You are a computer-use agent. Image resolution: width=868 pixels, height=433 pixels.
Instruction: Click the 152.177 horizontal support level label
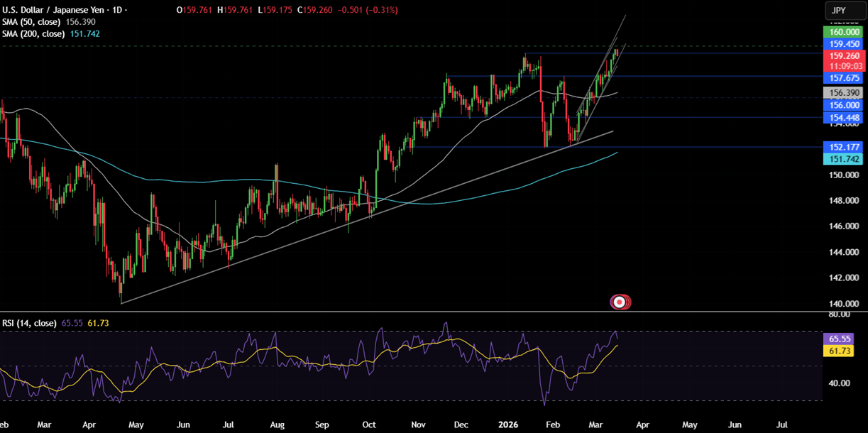tap(843, 147)
